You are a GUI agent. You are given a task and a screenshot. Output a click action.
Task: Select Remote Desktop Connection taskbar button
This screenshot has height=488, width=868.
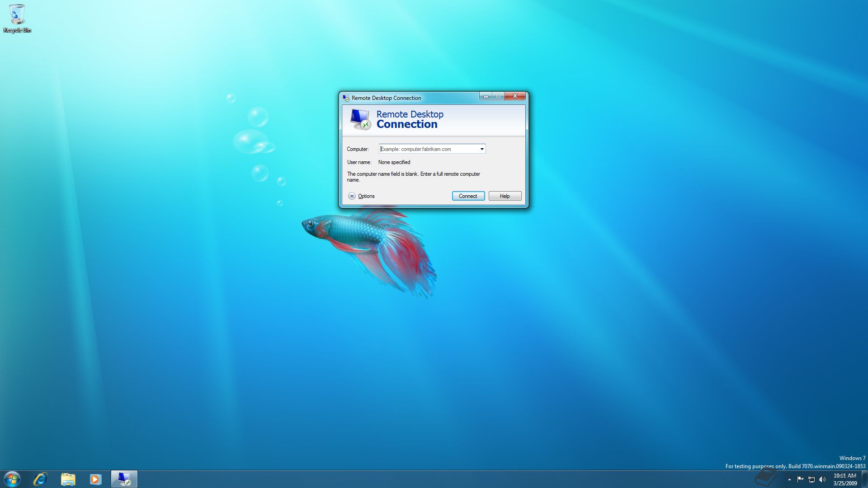pyautogui.click(x=124, y=479)
